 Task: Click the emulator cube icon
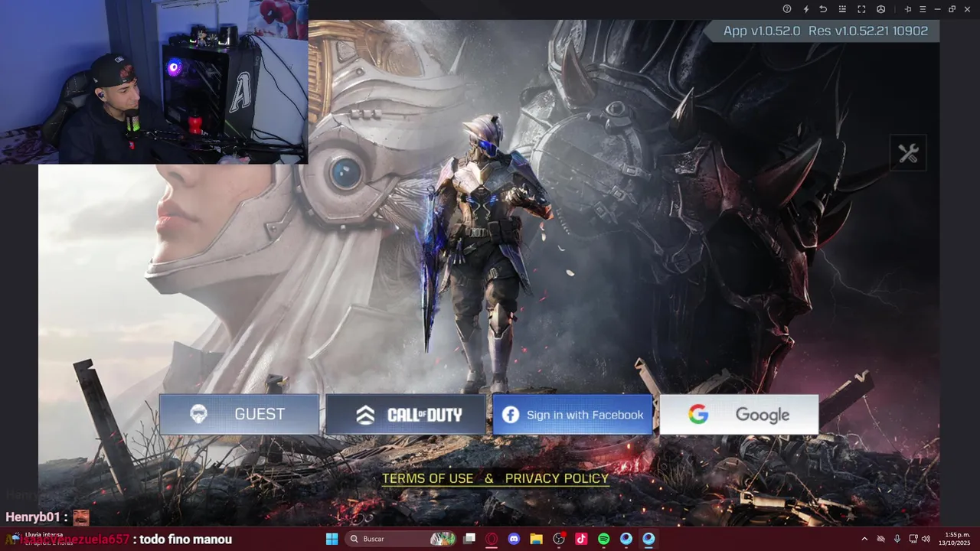[x=880, y=9]
